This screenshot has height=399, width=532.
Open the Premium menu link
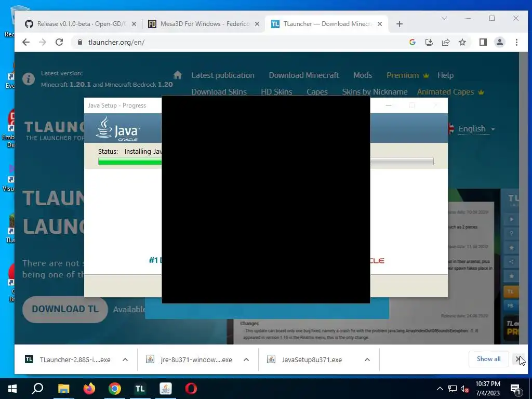[407, 75]
